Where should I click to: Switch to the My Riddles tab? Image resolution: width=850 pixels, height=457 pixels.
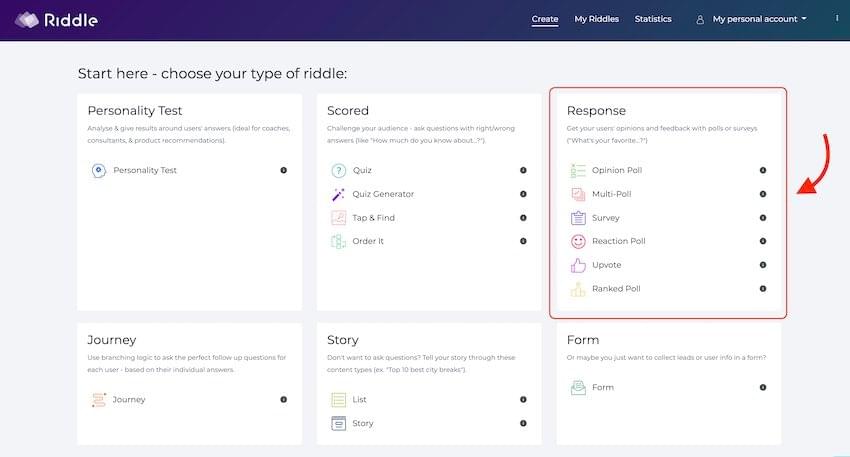point(596,19)
